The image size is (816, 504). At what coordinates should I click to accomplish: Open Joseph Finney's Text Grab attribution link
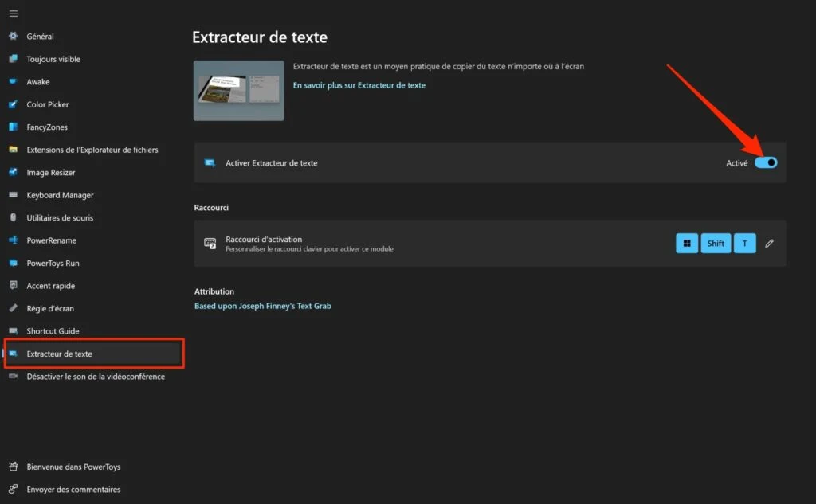[x=263, y=306]
